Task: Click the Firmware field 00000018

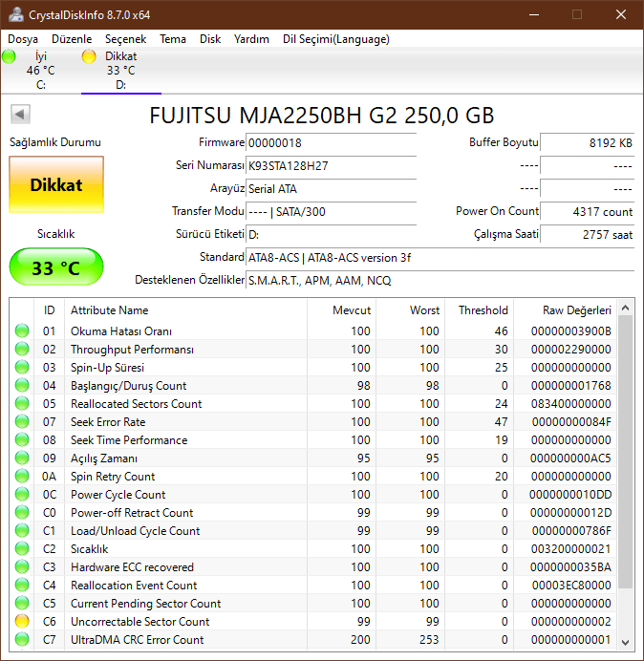Action: [331, 143]
